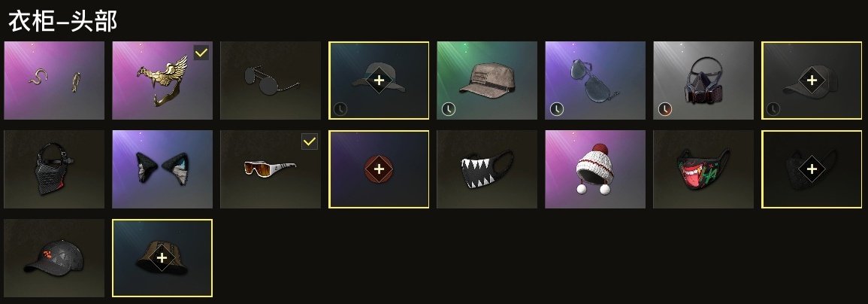This screenshot has width=868, height=304.
Task: Select the beige military cap
Action: click(x=486, y=81)
